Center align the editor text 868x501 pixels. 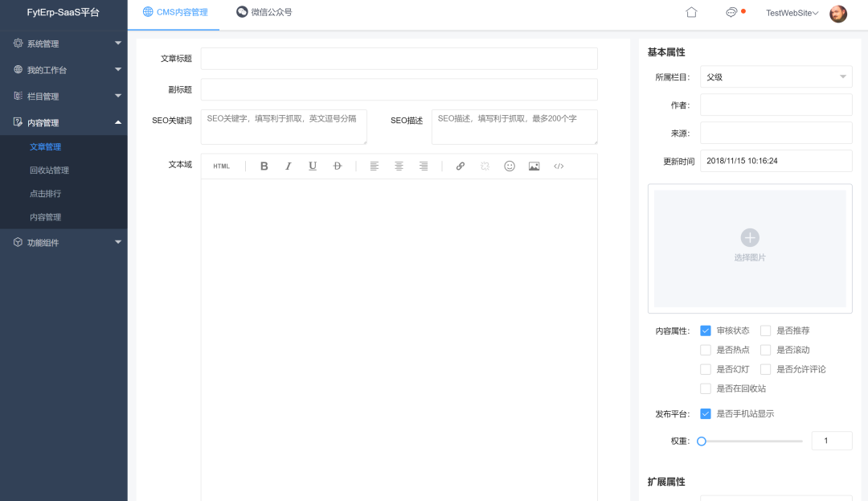tap(399, 166)
